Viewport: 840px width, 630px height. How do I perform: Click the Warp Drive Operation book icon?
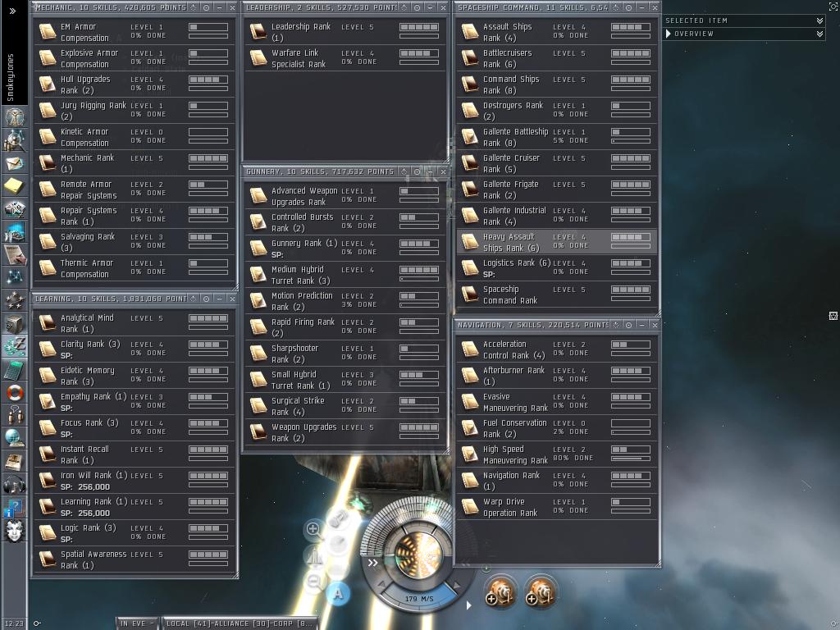coord(470,507)
